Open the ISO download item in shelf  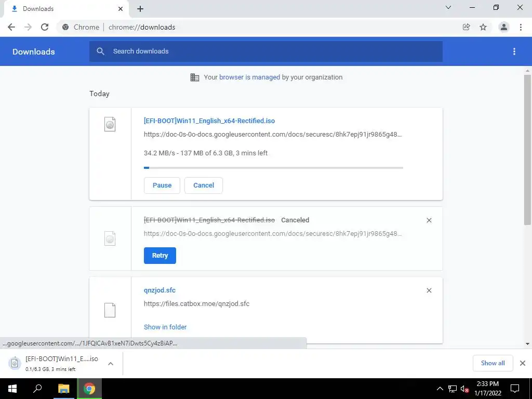point(54,363)
